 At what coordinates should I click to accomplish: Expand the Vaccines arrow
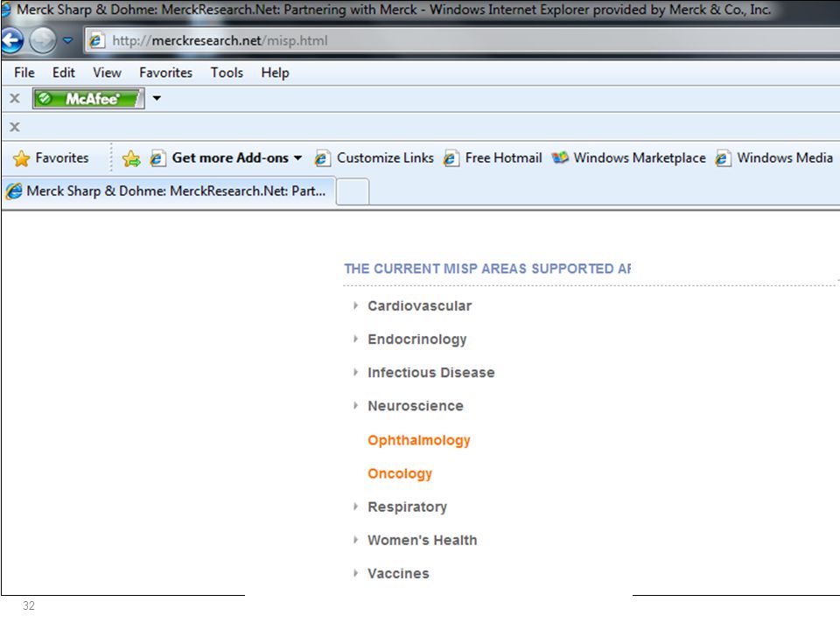tap(355, 572)
